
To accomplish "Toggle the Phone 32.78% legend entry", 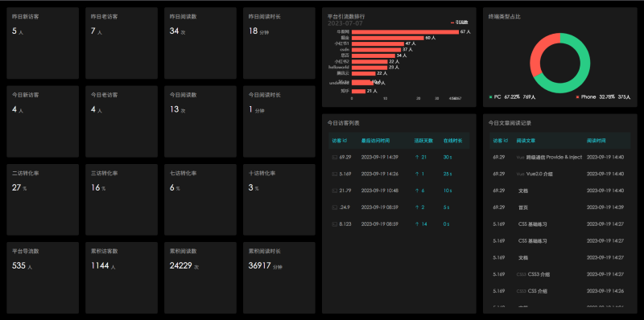I will tap(603, 97).
